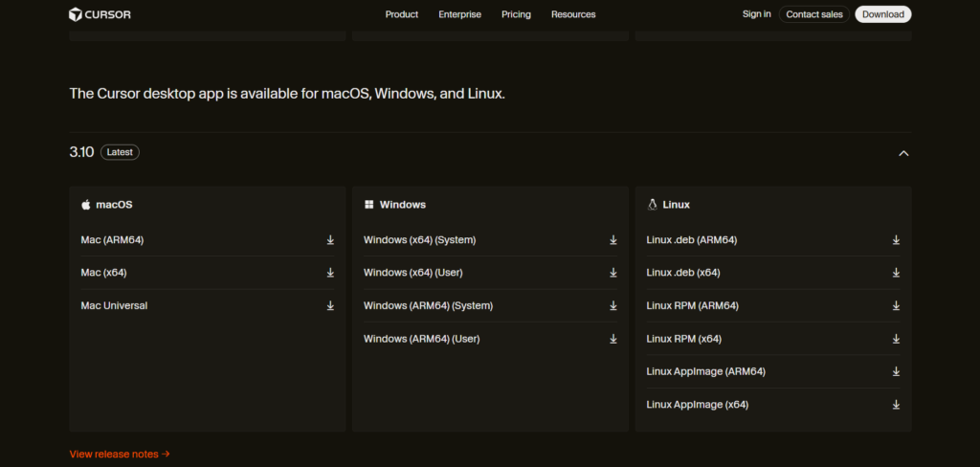Go to Pricing page
The image size is (980, 467).
[x=516, y=14]
